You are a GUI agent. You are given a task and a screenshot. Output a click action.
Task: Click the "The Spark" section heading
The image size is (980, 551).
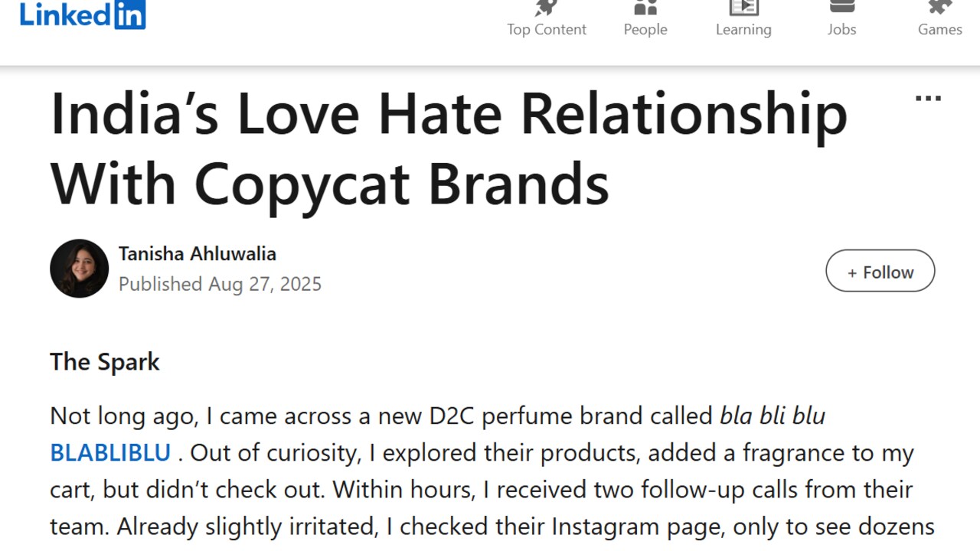pos(105,361)
